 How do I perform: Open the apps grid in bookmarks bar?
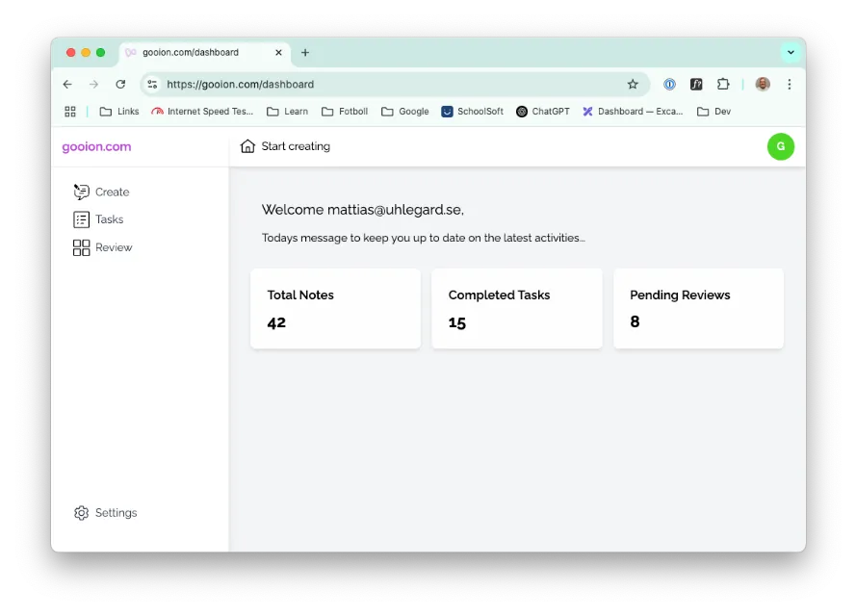[70, 112]
